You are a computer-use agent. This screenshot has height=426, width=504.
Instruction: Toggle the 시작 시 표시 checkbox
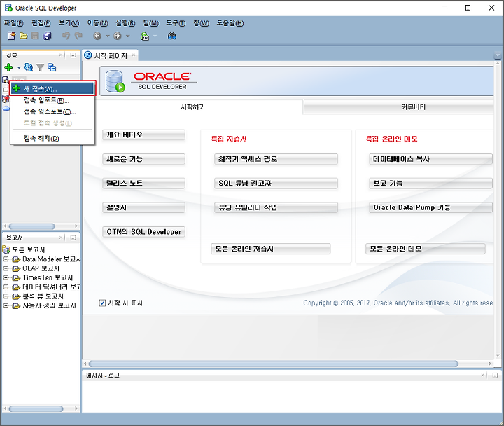pos(102,303)
